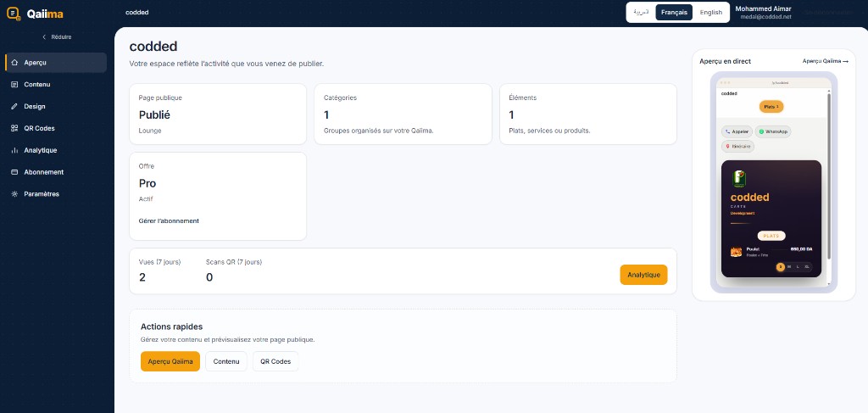Open the Aperçu Qaiima arrow link
This screenshot has height=413, width=868.
click(825, 61)
